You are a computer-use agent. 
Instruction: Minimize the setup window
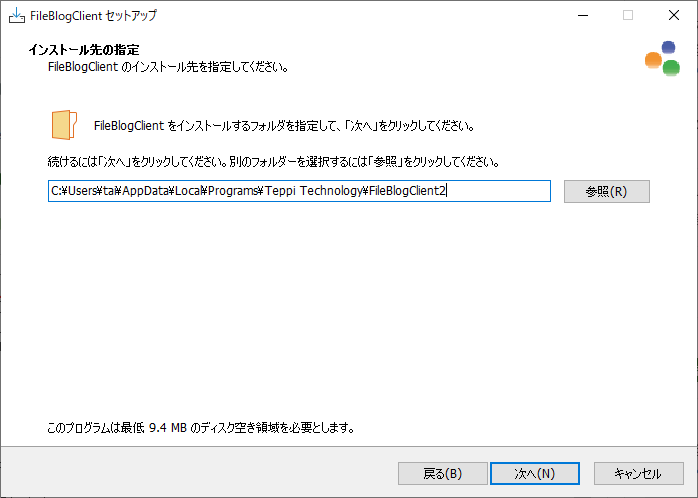pyautogui.click(x=580, y=16)
